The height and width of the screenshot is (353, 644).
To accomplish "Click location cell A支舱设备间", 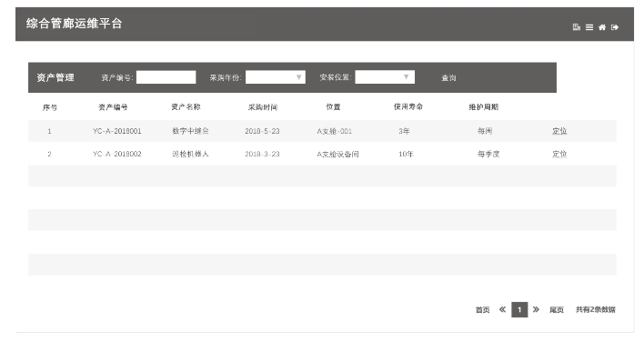I will tap(337, 154).
